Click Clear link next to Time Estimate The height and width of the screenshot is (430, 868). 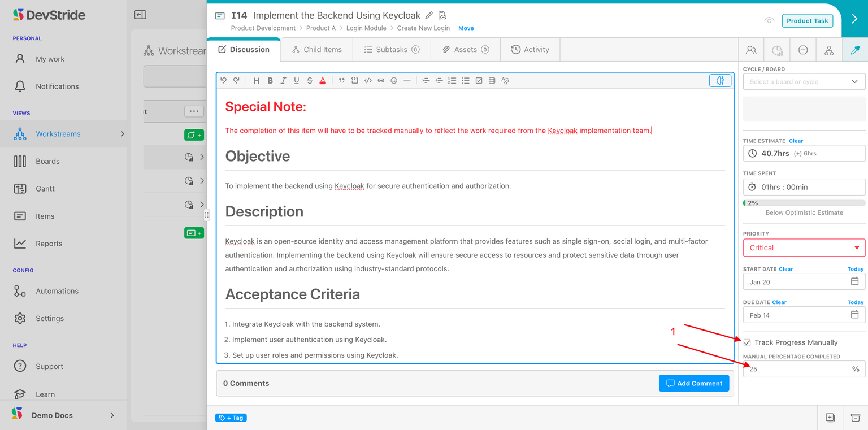796,141
